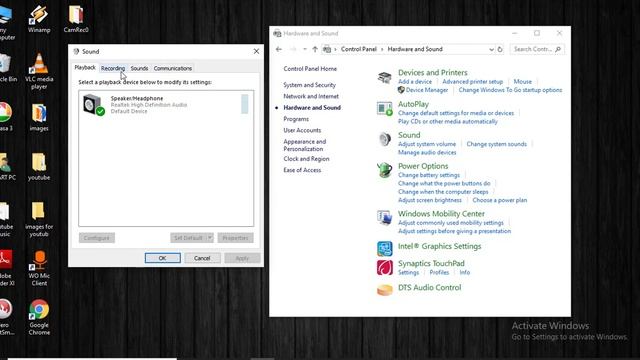This screenshot has width=640, height=360.
Task: Click the Synaptics TouchPad icon
Action: point(384,267)
